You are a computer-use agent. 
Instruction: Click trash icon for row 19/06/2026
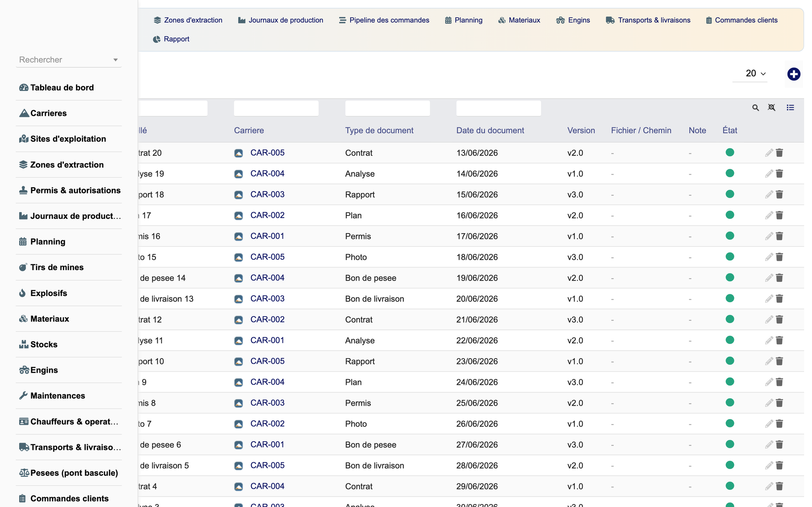[779, 278]
